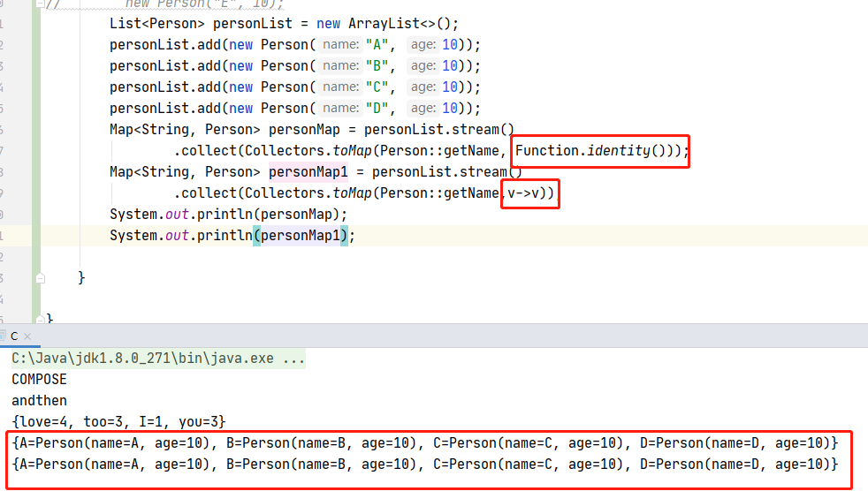Close the "C" run console tab
Viewport: 868px width, 491px height.
point(29,336)
